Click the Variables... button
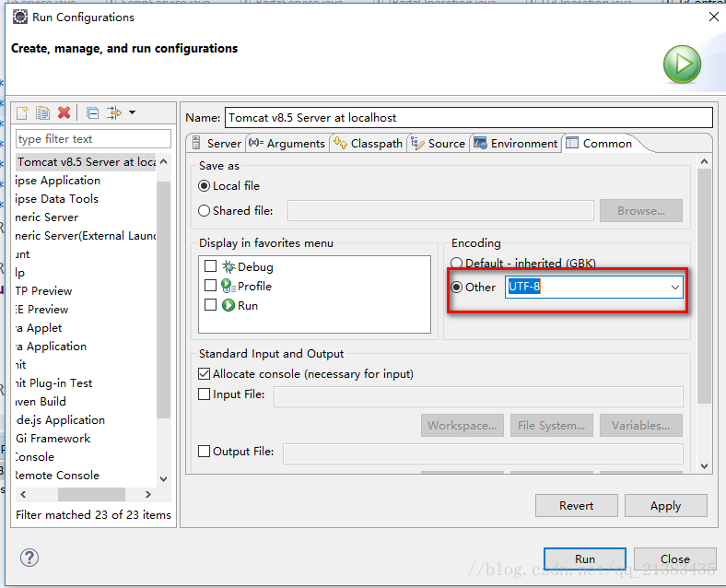The height and width of the screenshot is (588, 726). (x=641, y=426)
